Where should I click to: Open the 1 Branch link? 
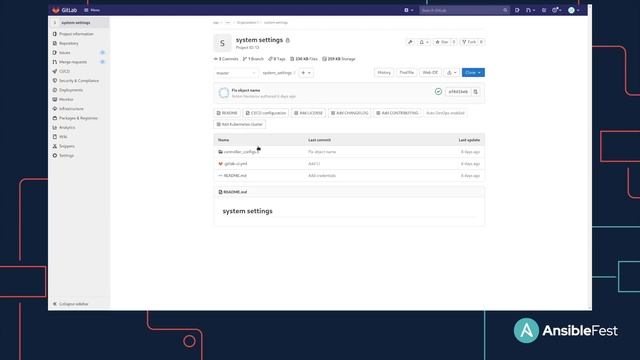[x=253, y=59]
